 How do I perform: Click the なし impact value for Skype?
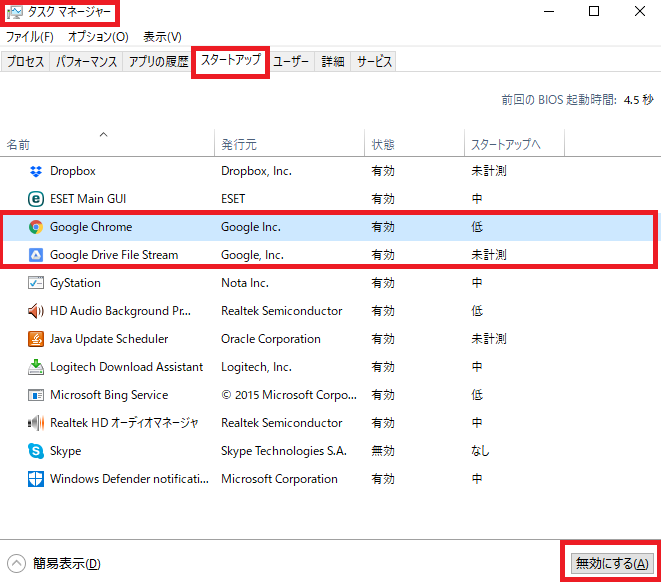point(480,451)
